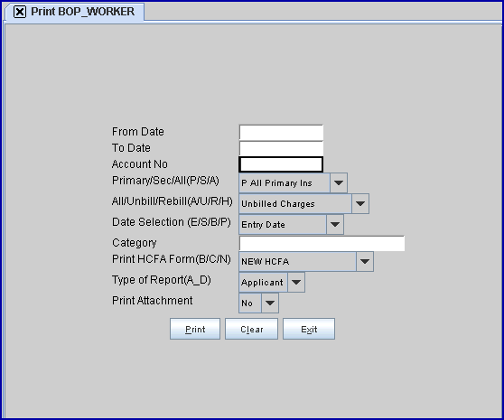Viewport: 504px width, 420px height.
Task: Leave the screen via Exit button
Action: [309, 329]
